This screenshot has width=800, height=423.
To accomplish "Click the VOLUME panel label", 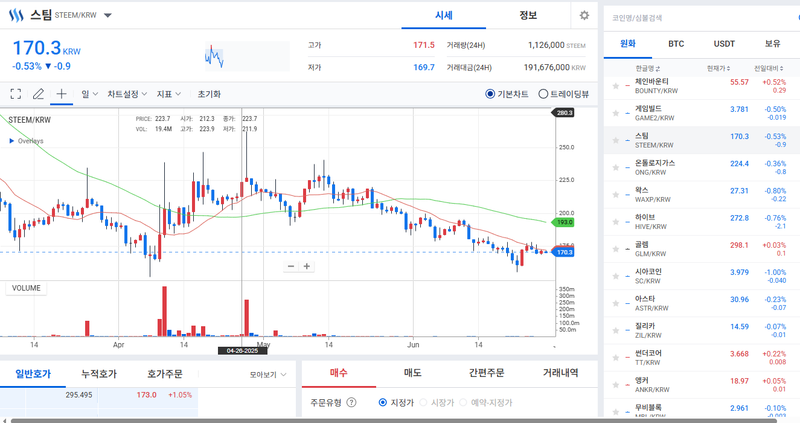I will 26,288.
